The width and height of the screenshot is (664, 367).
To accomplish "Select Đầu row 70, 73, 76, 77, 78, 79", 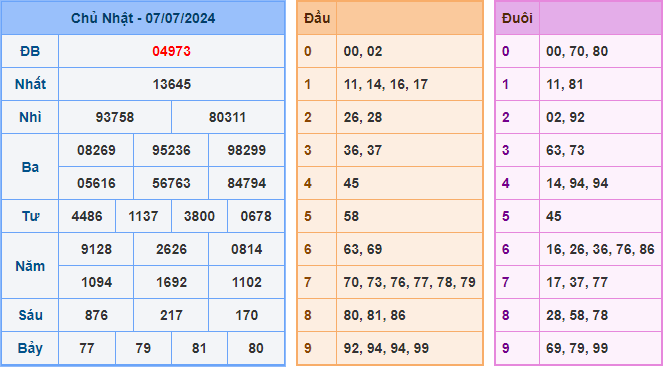I will click(x=409, y=282).
